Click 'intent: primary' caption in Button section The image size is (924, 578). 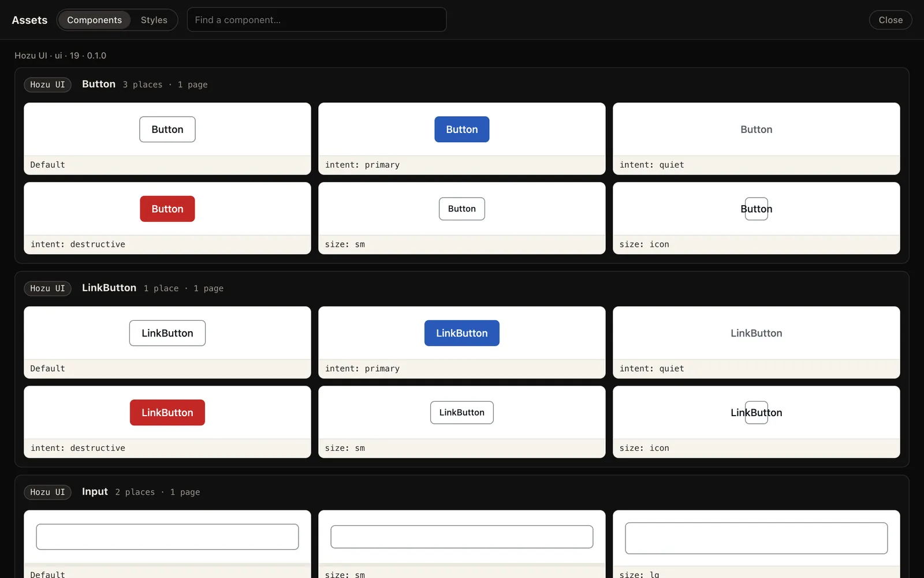362,165
